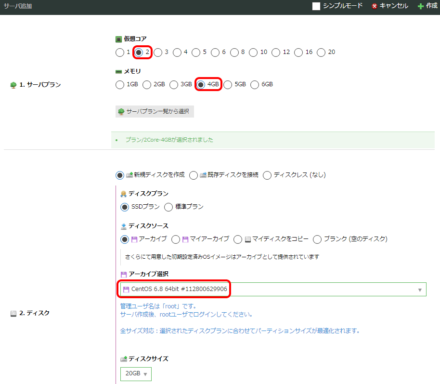Screen dimensions: 440x384
Task: Click the green メモリ memory icon
Action: click(119, 72)
